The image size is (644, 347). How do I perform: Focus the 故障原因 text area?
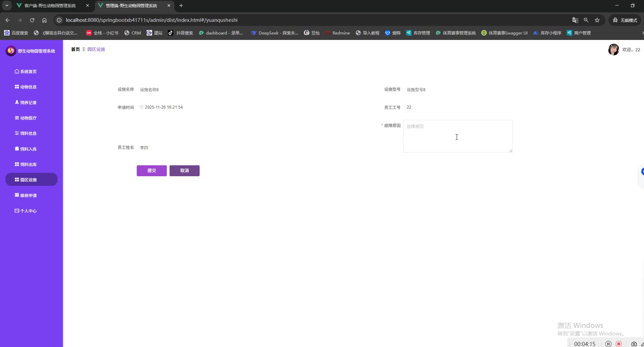tap(458, 136)
